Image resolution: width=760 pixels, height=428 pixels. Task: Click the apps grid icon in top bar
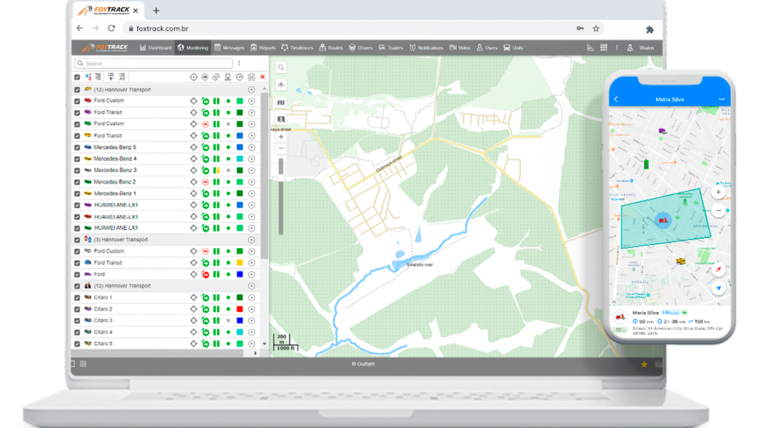[603, 47]
